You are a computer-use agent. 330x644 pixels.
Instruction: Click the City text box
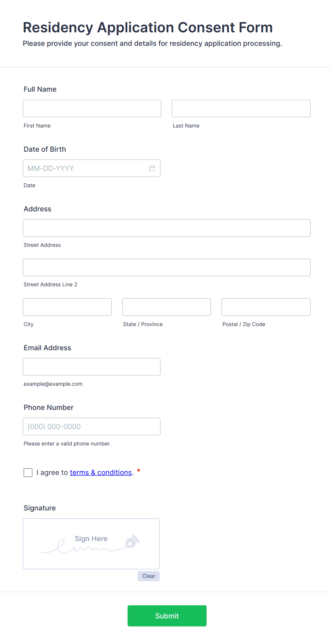67,307
